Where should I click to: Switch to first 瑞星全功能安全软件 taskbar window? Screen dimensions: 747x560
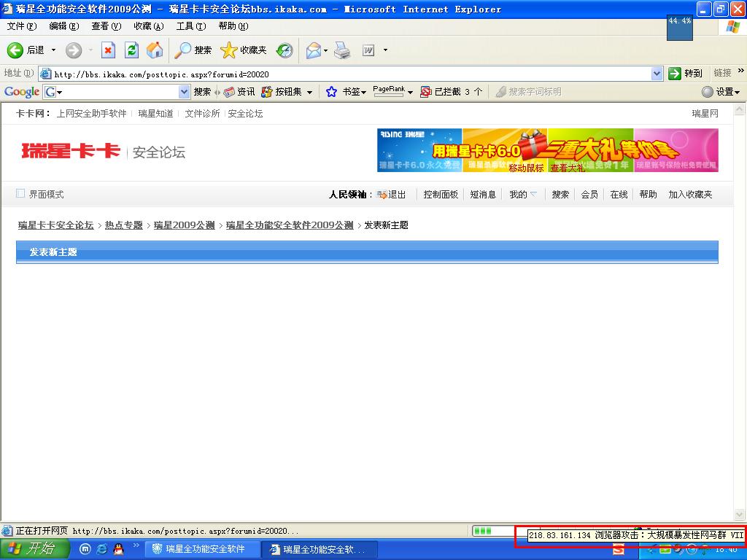pos(203,549)
